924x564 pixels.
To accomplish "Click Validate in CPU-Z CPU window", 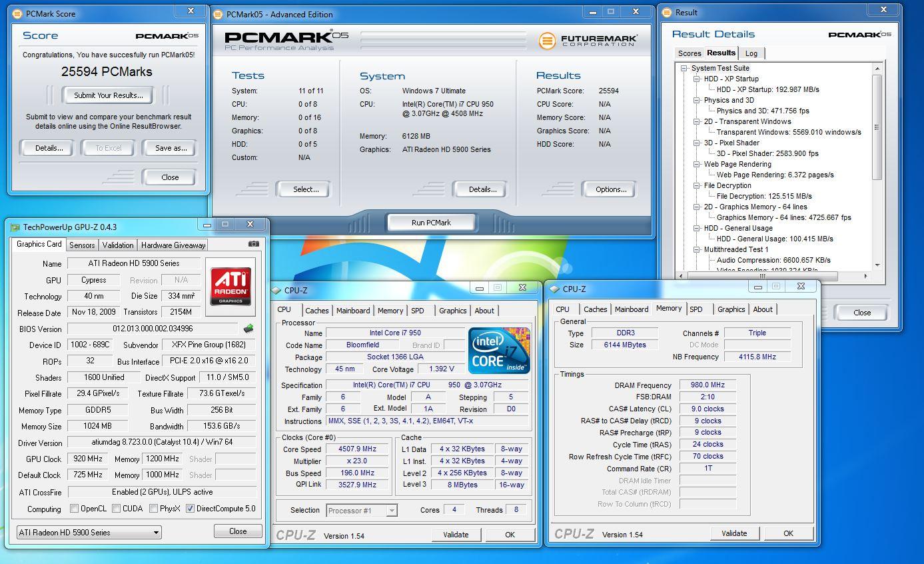I will pos(455,535).
